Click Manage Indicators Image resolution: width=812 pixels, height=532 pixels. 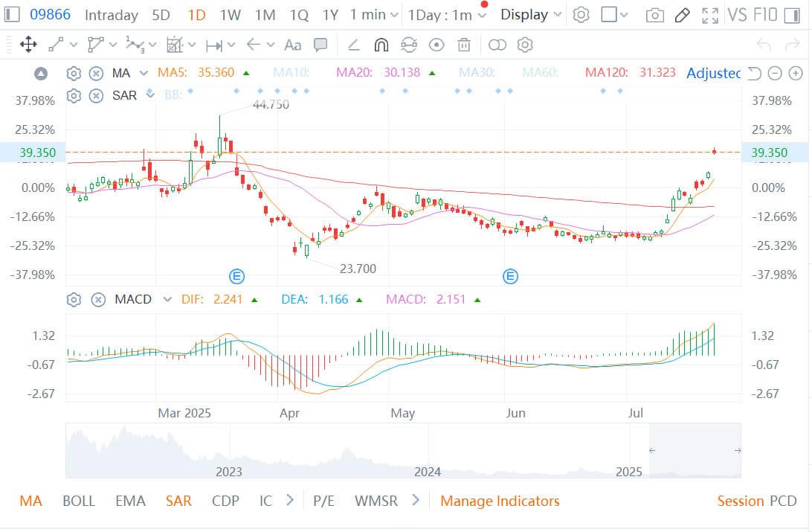coord(500,501)
